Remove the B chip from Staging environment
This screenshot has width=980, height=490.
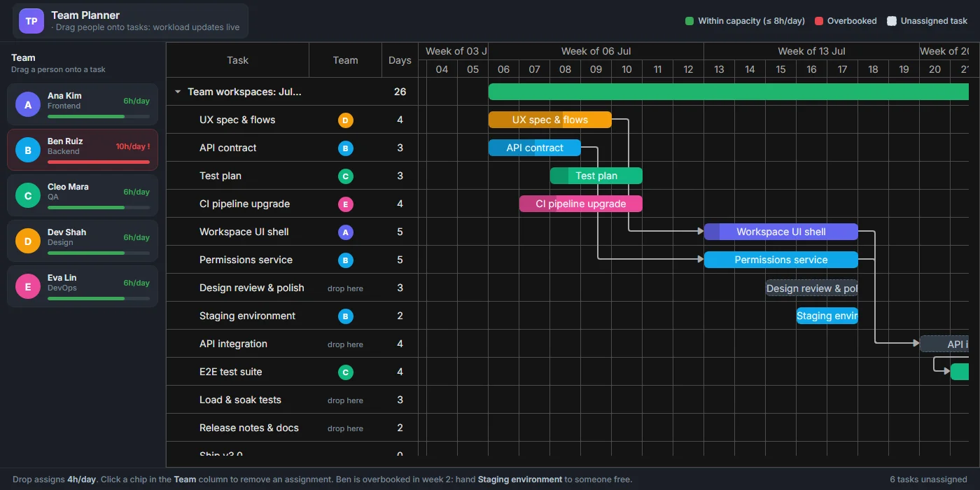[345, 316]
